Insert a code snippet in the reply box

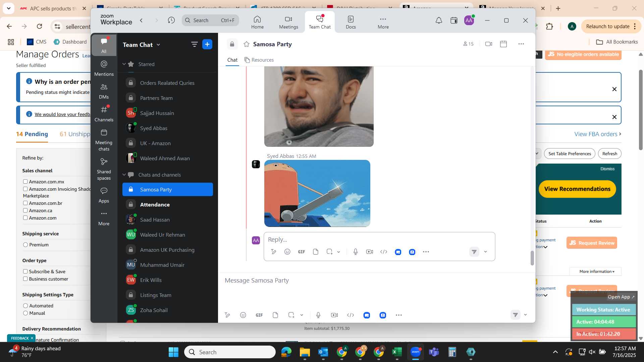[384, 252]
